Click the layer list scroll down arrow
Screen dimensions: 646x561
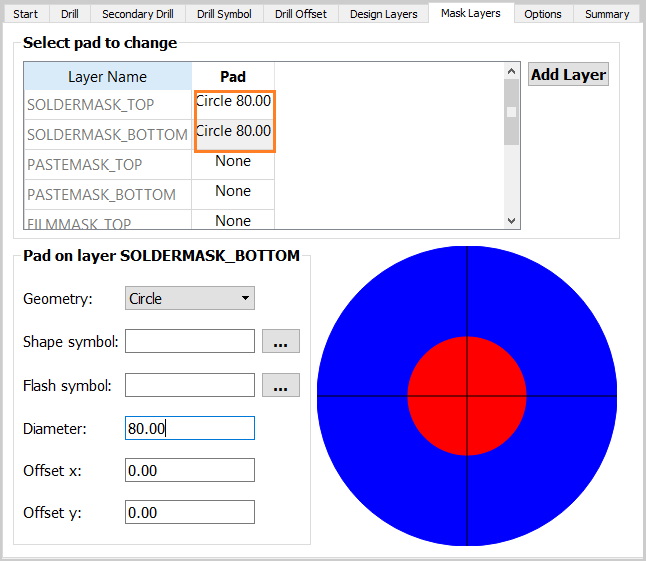click(x=511, y=221)
